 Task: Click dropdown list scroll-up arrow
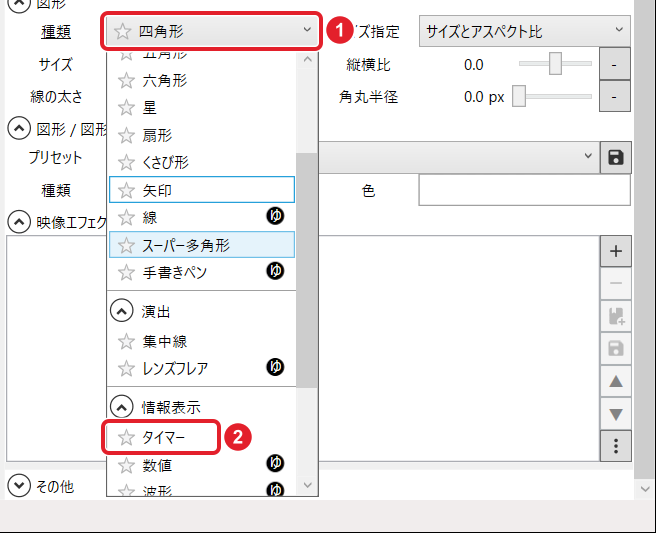pyautogui.click(x=307, y=59)
